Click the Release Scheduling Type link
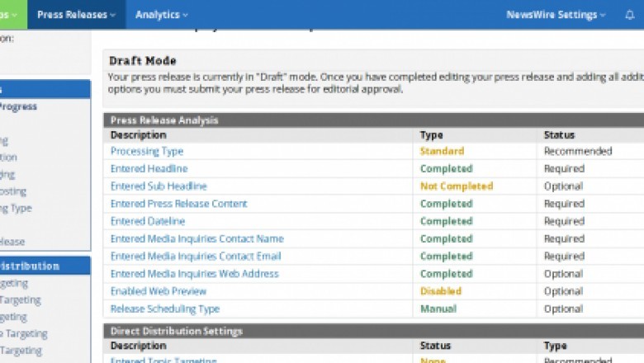This screenshot has width=644, height=363. click(x=165, y=309)
